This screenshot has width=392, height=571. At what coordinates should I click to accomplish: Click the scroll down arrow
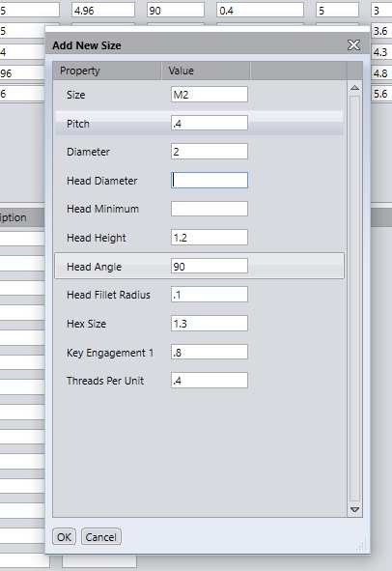coord(355,510)
